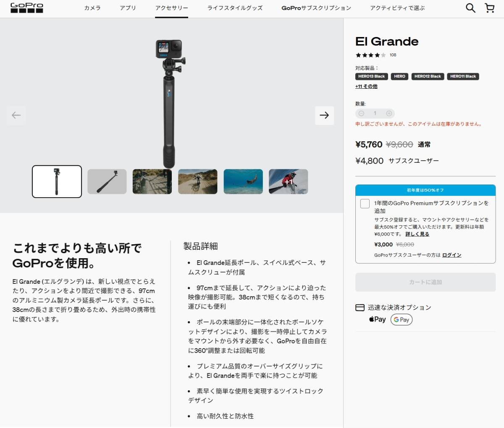
Task: Select the HERO12 Black compatibility tag
Action: point(428,77)
